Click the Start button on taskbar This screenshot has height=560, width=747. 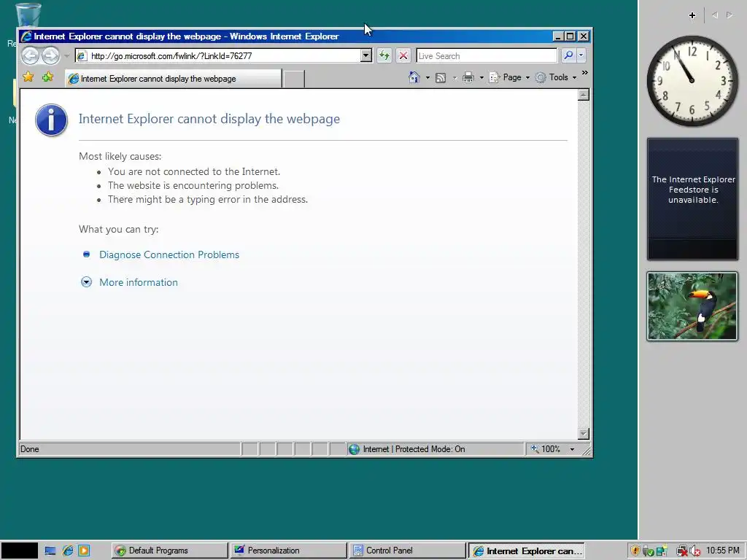(x=19, y=551)
